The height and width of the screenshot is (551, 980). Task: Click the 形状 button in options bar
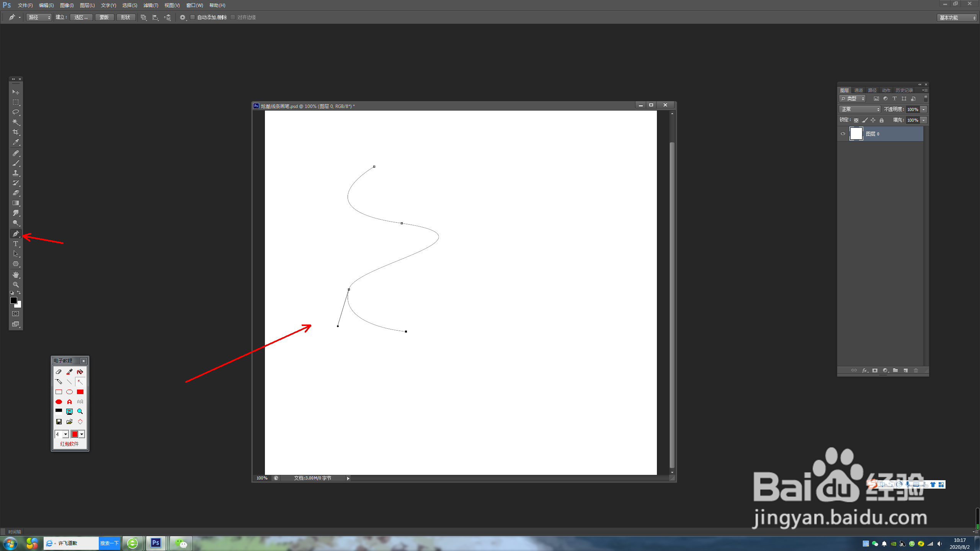pyautogui.click(x=126, y=17)
